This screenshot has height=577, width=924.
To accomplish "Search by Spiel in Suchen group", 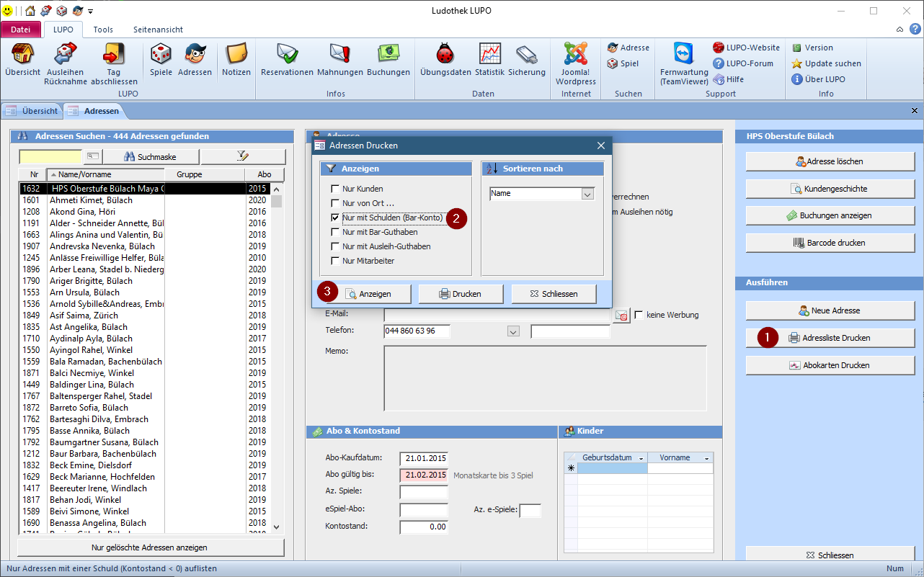I will [623, 63].
